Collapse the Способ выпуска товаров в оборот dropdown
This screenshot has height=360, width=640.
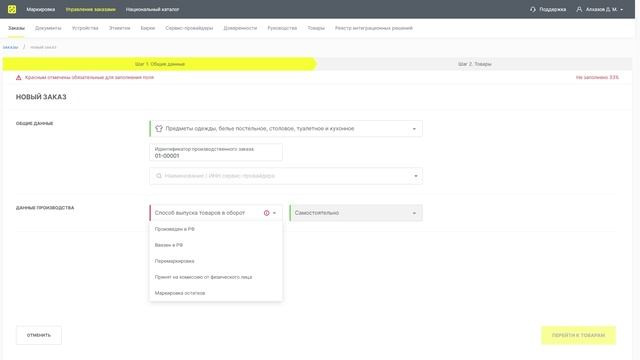(x=274, y=213)
